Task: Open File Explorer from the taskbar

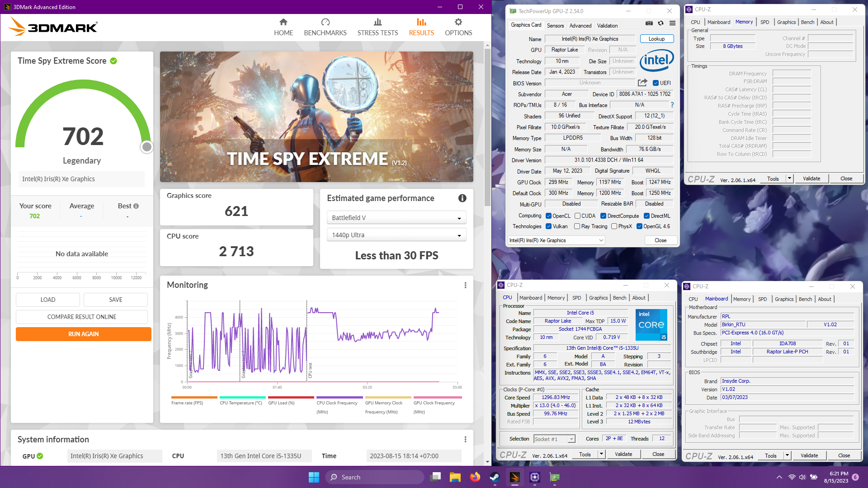Action: coord(455,477)
